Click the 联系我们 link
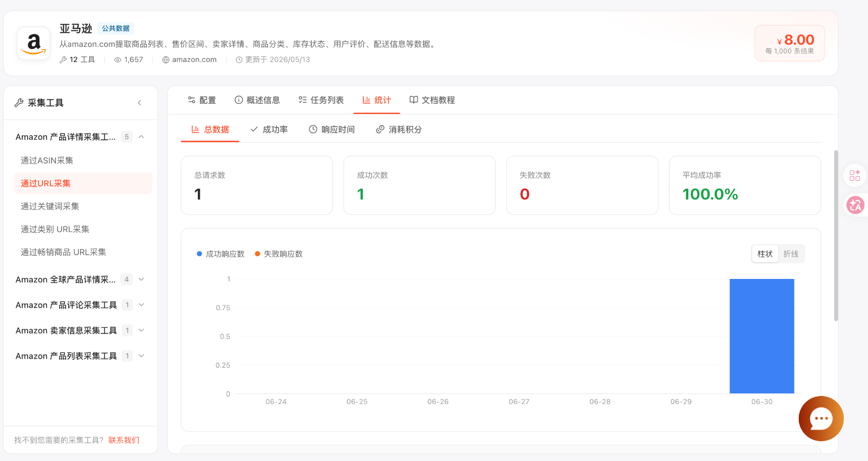 (x=124, y=440)
